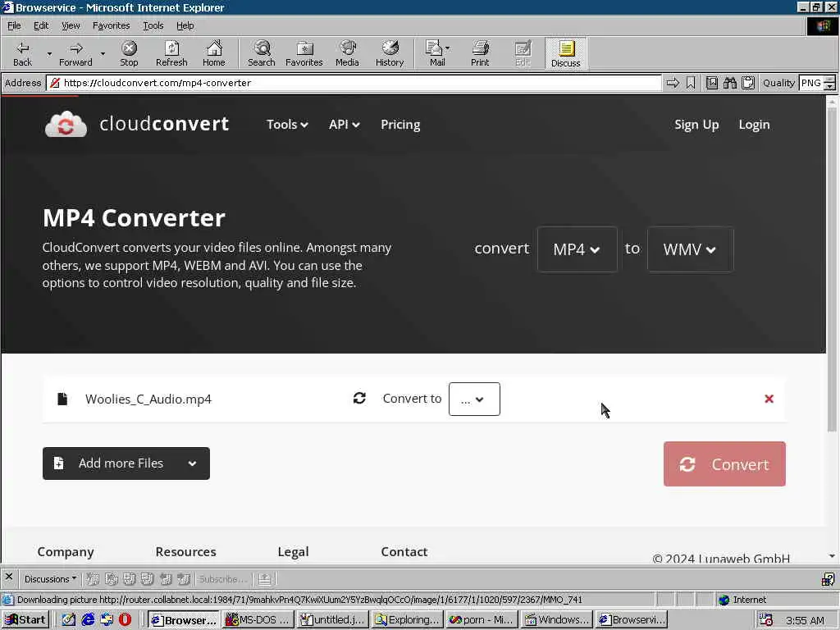Open the Media toolbar pane
Image resolution: width=840 pixels, height=630 pixels.
(347, 53)
